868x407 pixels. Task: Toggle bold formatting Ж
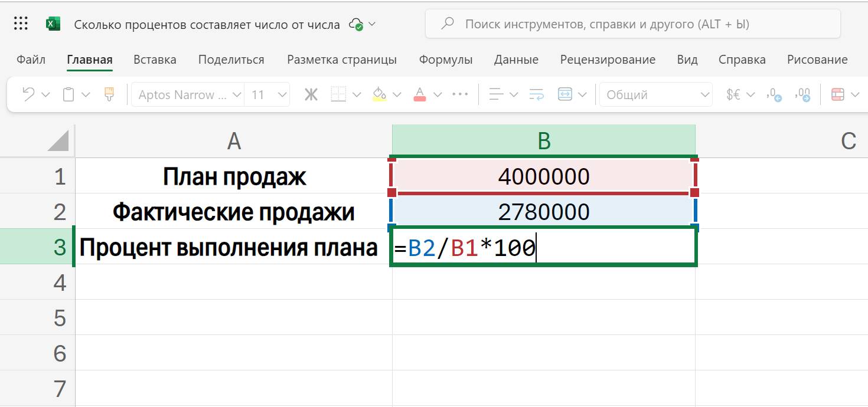click(311, 94)
